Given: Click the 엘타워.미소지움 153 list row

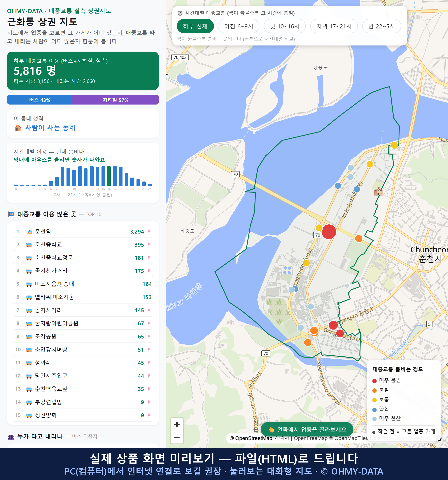Looking at the screenshot, I should [x=83, y=297].
